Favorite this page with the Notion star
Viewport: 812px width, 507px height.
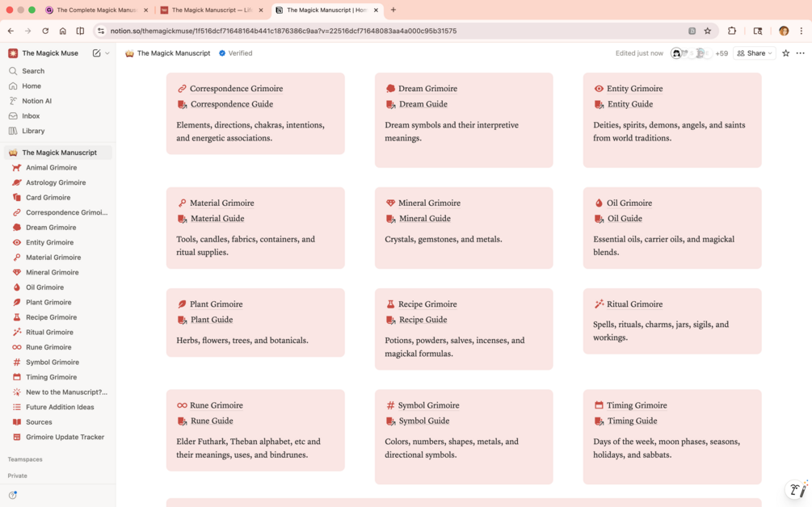coord(785,53)
